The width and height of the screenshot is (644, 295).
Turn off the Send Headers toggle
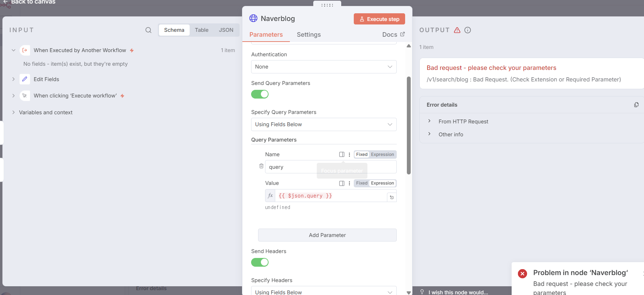tap(260, 262)
